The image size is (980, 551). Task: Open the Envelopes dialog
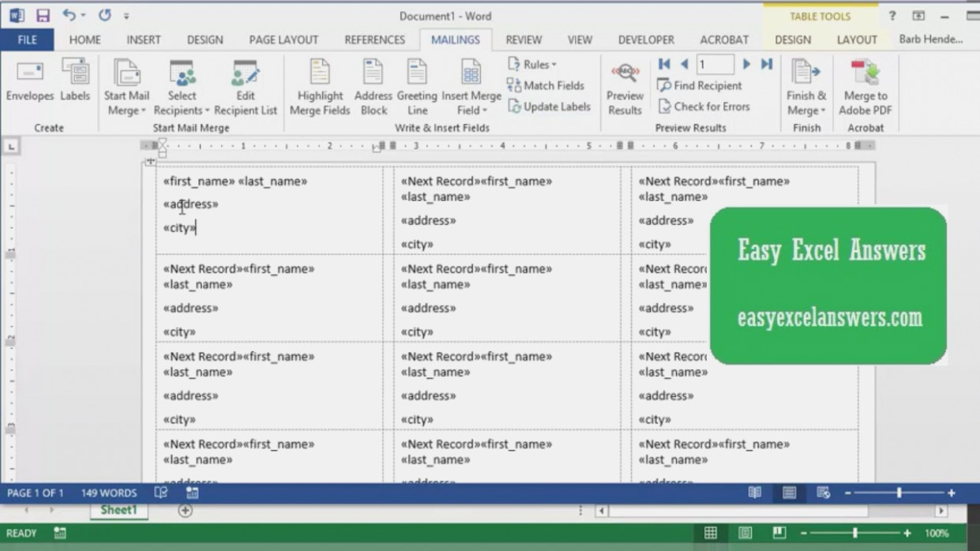[29, 83]
